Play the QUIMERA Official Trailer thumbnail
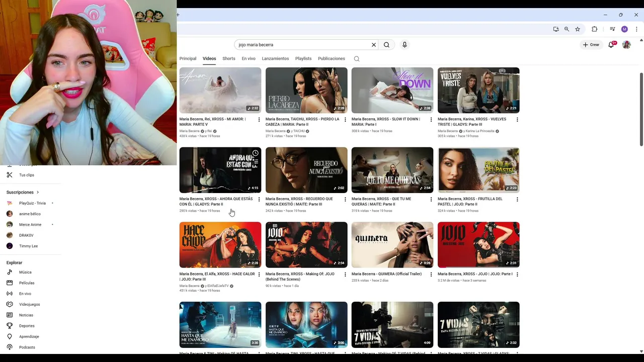 point(392,245)
